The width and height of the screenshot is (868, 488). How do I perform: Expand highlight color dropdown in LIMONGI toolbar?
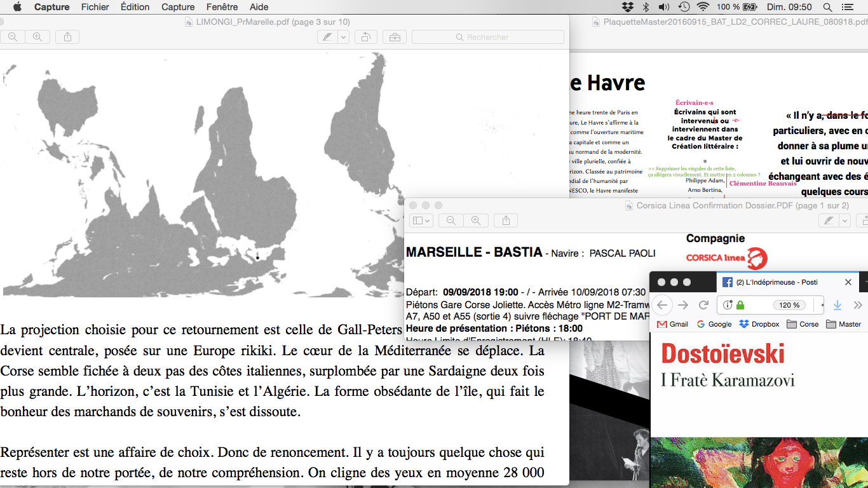point(343,37)
